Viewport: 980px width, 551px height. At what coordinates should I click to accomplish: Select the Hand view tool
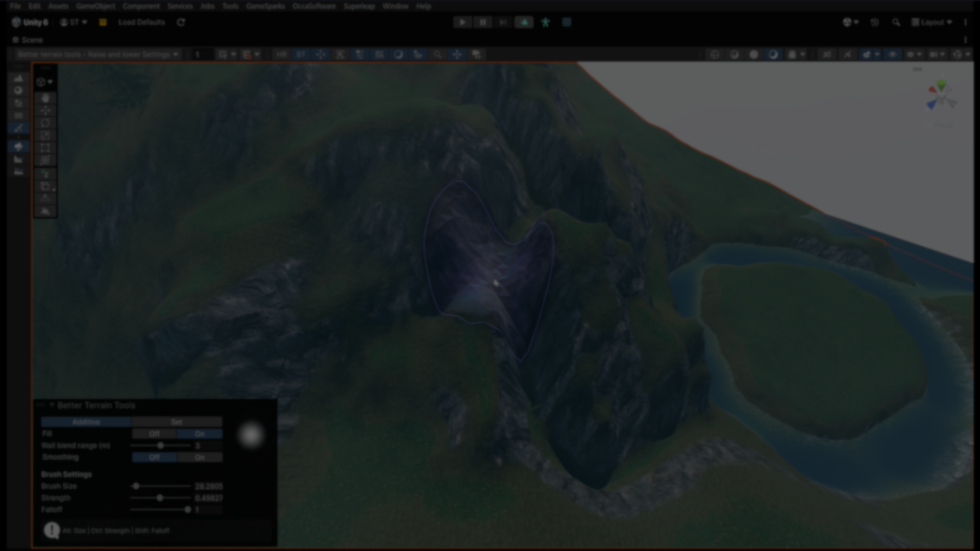(x=45, y=98)
